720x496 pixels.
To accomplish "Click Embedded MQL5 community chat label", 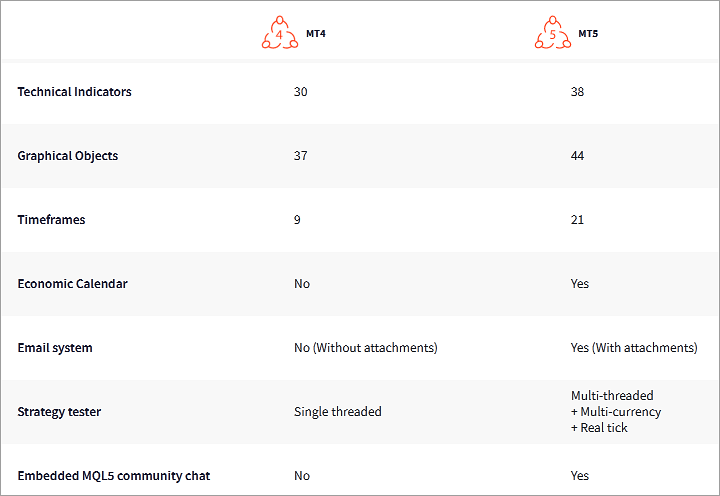I will 114,476.
